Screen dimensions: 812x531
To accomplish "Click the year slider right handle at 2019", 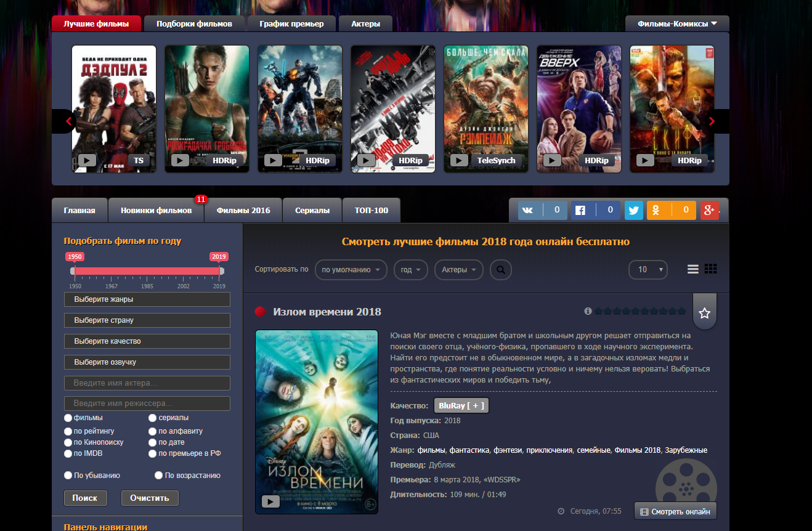I will tap(222, 271).
